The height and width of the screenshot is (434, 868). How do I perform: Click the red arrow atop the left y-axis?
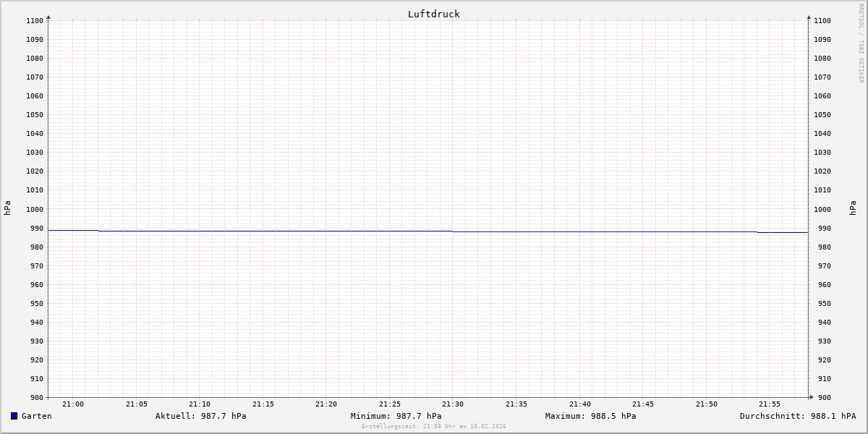coord(48,17)
